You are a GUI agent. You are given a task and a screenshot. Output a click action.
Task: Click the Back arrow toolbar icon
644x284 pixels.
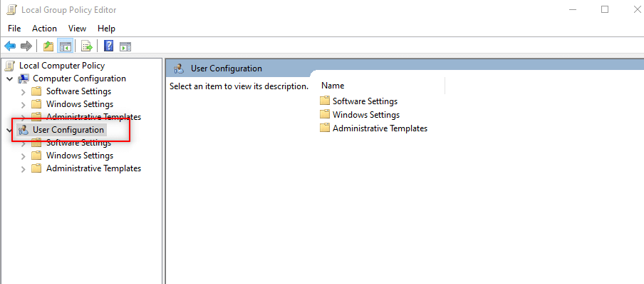(10, 46)
